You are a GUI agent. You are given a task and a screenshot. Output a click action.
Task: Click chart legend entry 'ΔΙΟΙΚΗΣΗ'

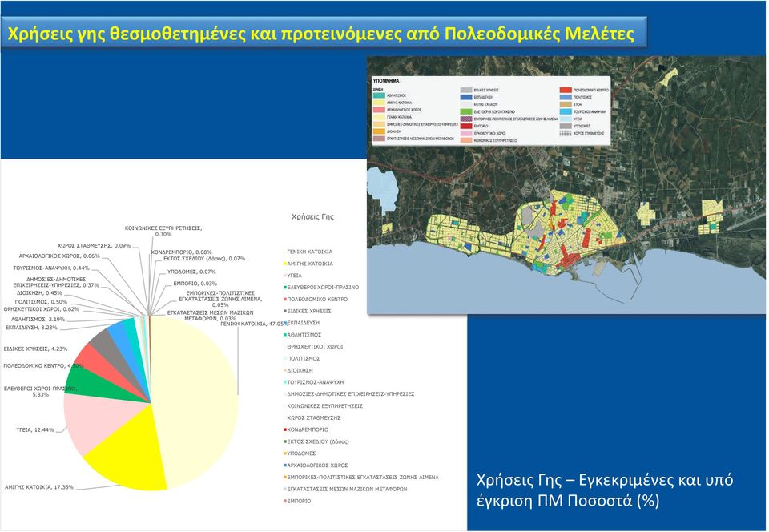tap(298, 371)
